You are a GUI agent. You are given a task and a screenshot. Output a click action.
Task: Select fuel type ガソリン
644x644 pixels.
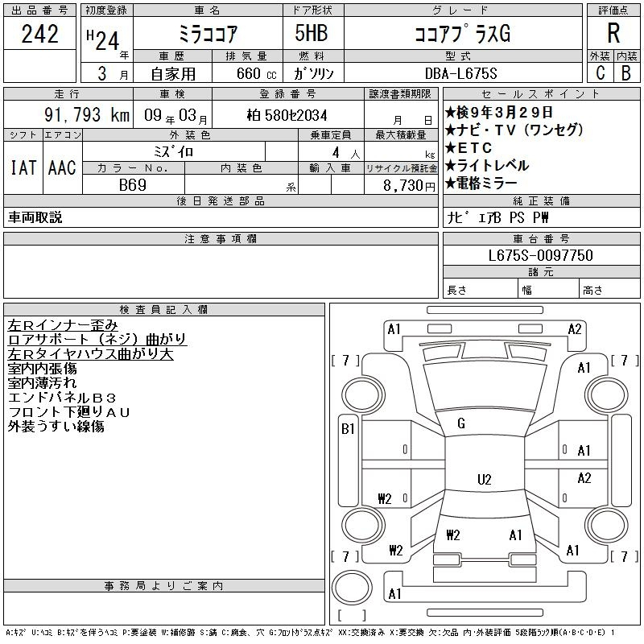point(313,74)
